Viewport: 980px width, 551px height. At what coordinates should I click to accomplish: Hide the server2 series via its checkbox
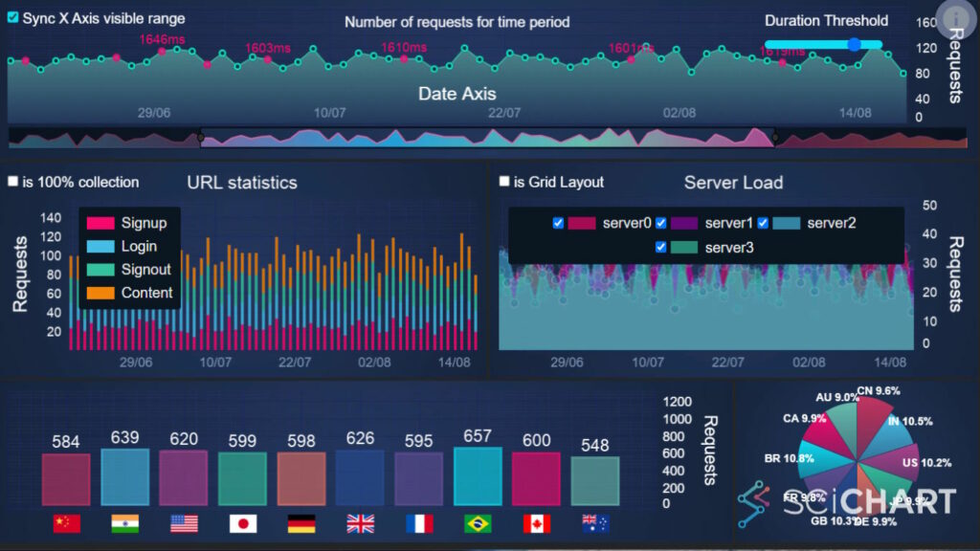763,223
